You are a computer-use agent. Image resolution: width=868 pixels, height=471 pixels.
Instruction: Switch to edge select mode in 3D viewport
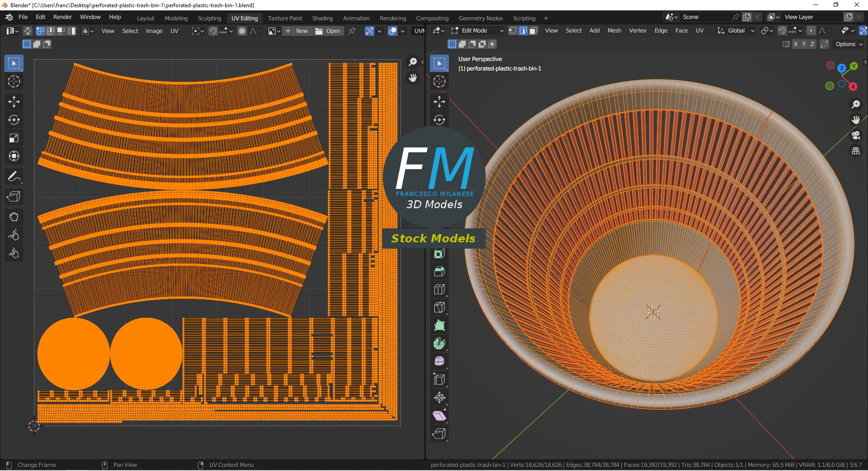point(523,31)
